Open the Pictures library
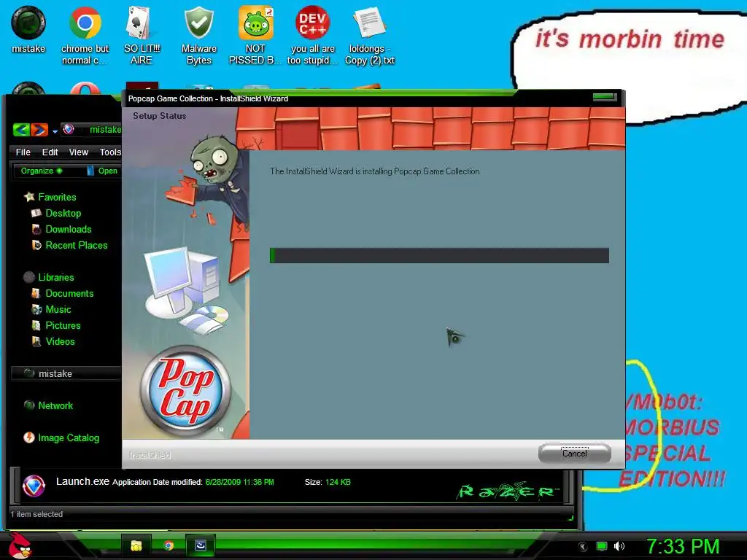Image resolution: width=747 pixels, height=560 pixels. tap(63, 326)
